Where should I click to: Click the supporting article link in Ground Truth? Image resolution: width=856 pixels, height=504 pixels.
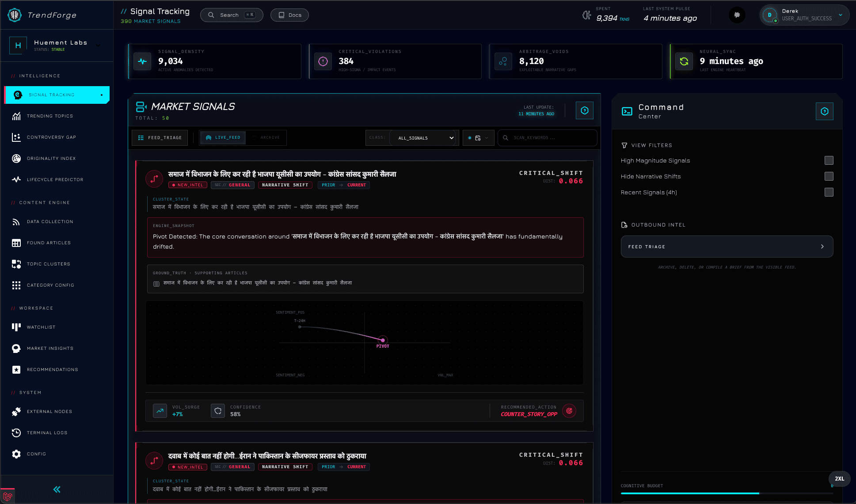pyautogui.click(x=257, y=283)
